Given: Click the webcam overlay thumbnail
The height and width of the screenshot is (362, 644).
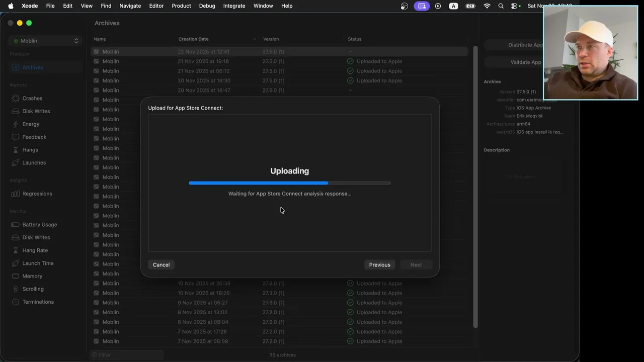Looking at the screenshot, I should click(591, 53).
